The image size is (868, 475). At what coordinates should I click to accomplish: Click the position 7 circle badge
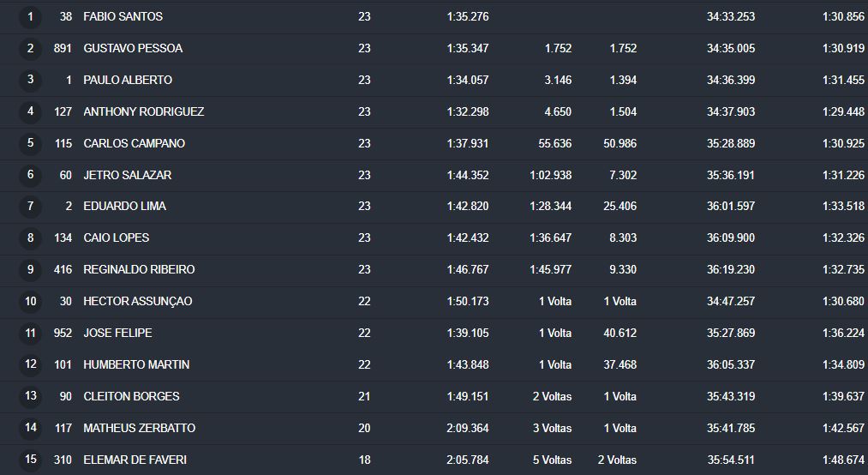click(x=31, y=207)
